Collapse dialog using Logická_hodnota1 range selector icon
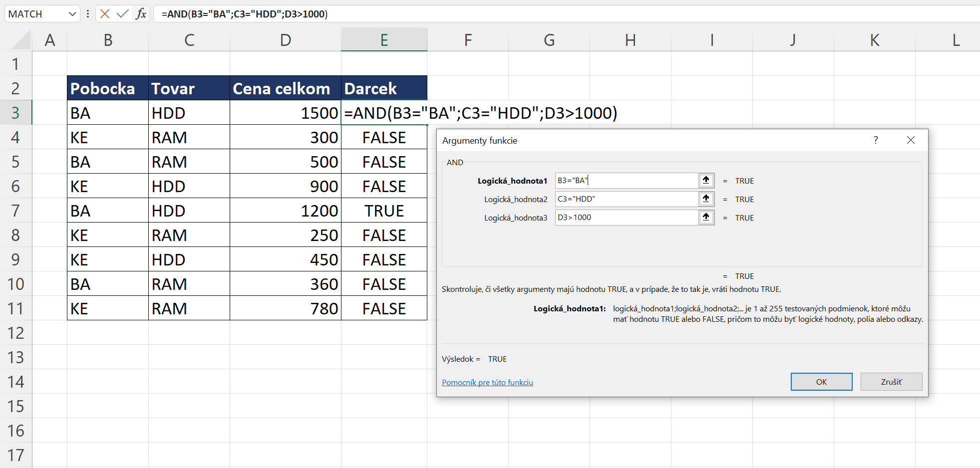The image size is (980, 468). pyautogui.click(x=706, y=181)
